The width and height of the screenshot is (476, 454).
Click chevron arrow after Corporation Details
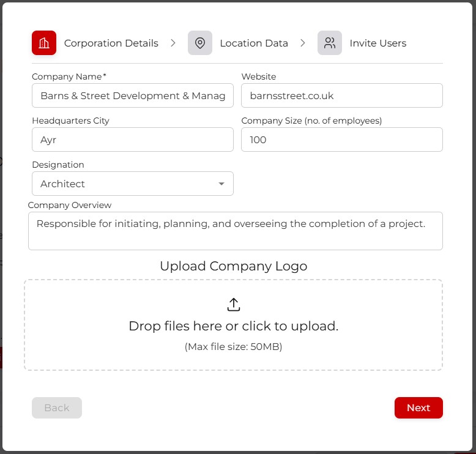click(x=173, y=43)
